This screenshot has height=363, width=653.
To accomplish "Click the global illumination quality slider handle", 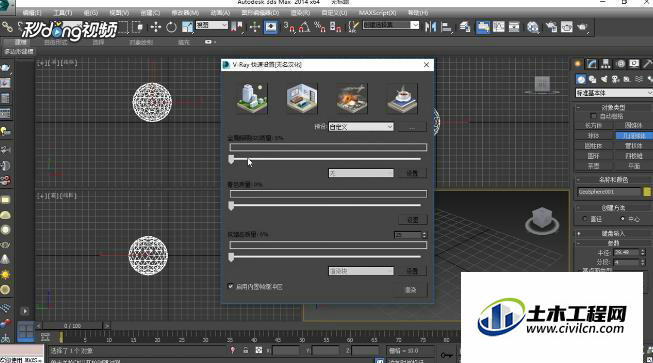I will 231,159.
